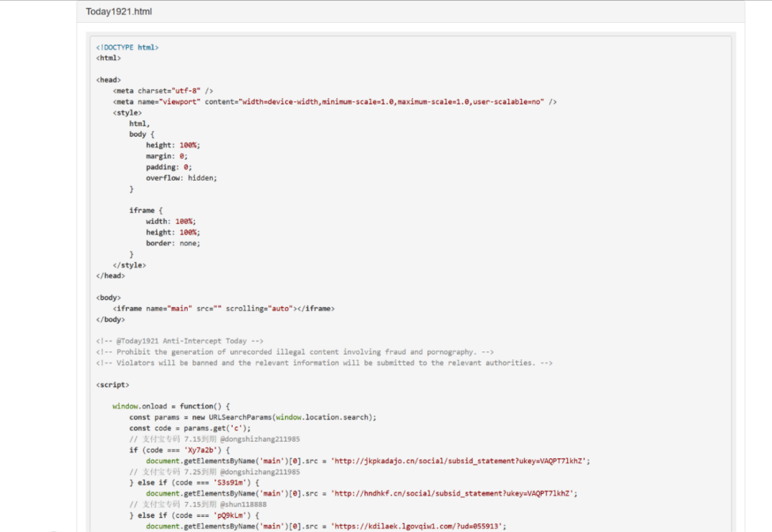772x532 pixels.
Task: Click the URLSearchParams params declaration line
Action: click(253, 417)
